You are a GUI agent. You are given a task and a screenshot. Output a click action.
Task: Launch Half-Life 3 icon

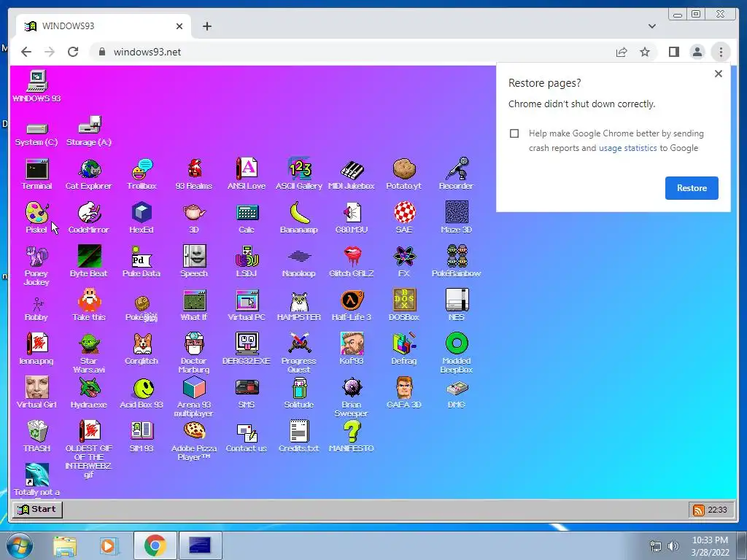point(352,306)
